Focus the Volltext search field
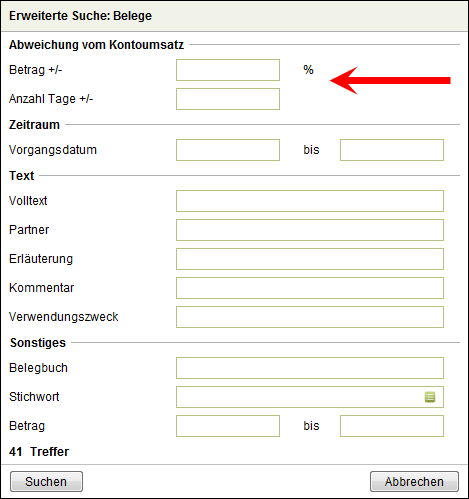 coord(310,201)
